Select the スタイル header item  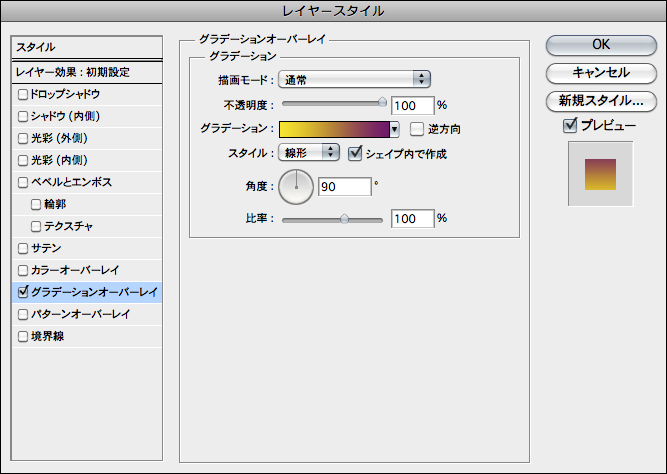point(85,47)
